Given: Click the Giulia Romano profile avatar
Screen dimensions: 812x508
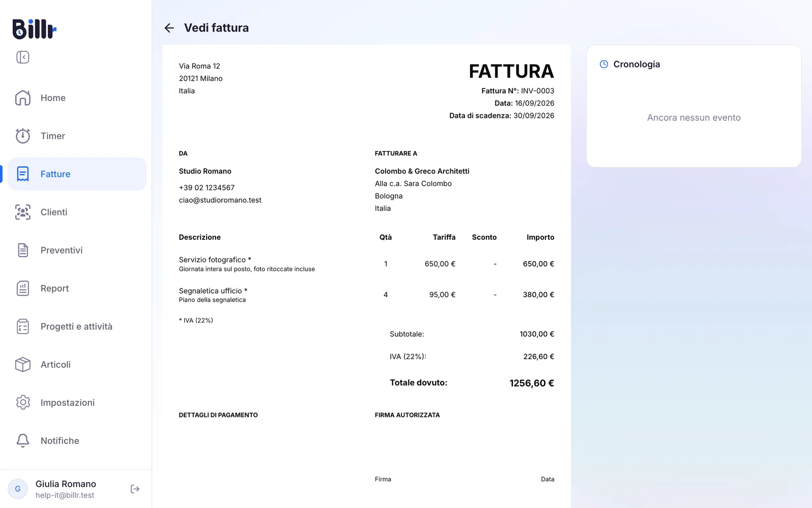Looking at the screenshot, I should 18,489.
